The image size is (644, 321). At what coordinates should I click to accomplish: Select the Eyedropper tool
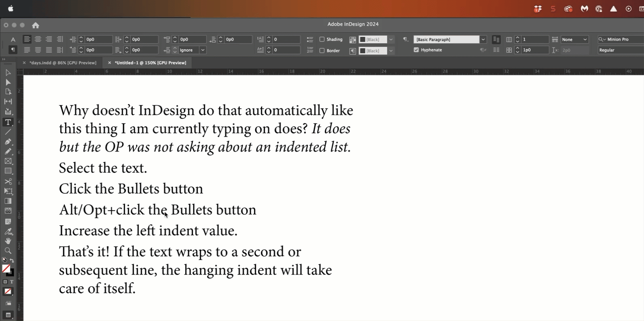[x=8, y=232]
